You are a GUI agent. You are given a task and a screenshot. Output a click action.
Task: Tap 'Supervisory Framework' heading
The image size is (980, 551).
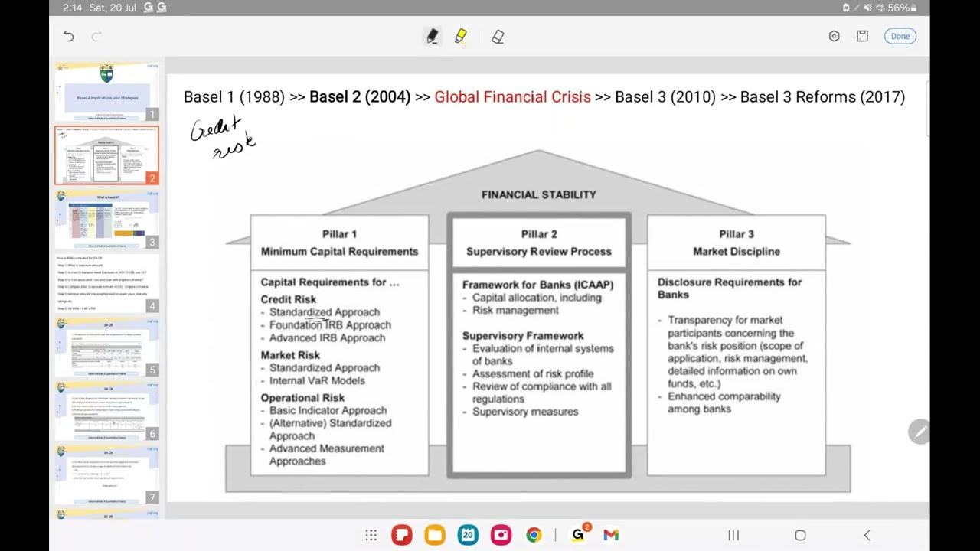click(523, 336)
